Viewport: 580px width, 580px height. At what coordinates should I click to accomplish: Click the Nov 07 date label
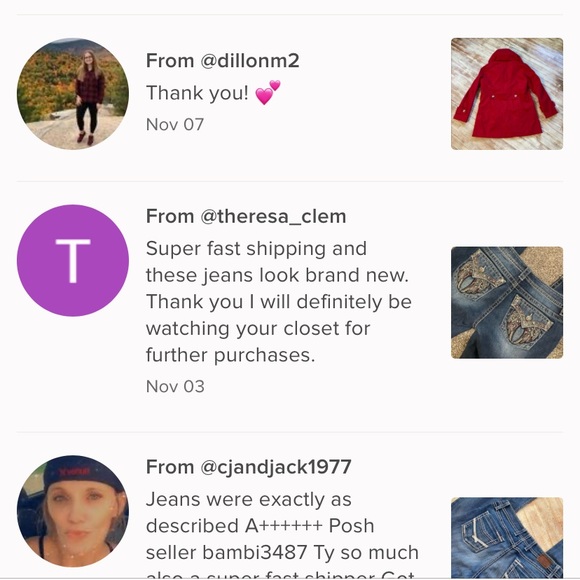pos(175,125)
